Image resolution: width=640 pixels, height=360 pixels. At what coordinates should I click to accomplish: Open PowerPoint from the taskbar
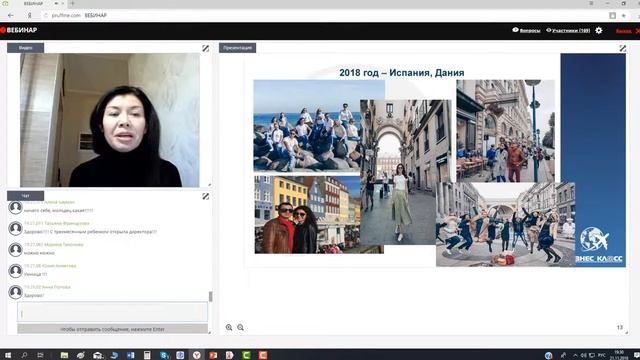click(213, 355)
